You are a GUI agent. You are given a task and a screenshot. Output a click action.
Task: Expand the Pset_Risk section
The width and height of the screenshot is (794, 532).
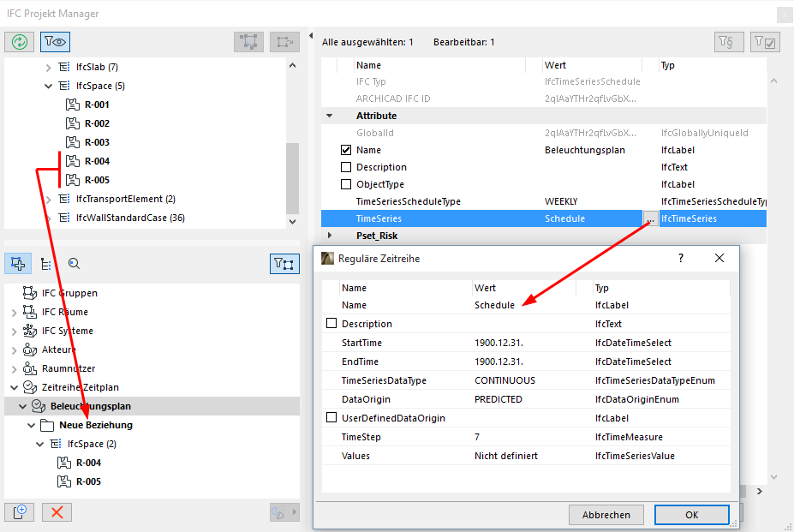[330, 236]
